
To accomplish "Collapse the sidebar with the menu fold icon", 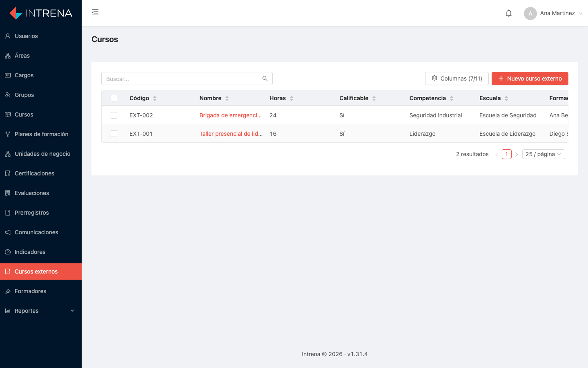I will tap(95, 12).
